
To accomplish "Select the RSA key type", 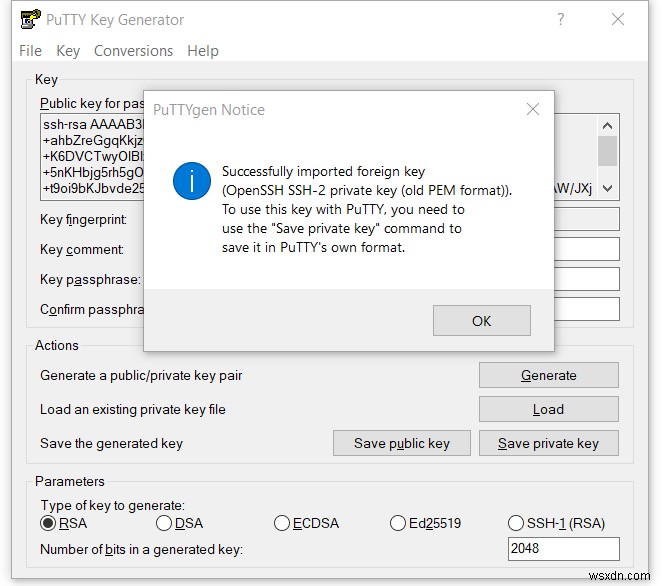I will [48, 523].
